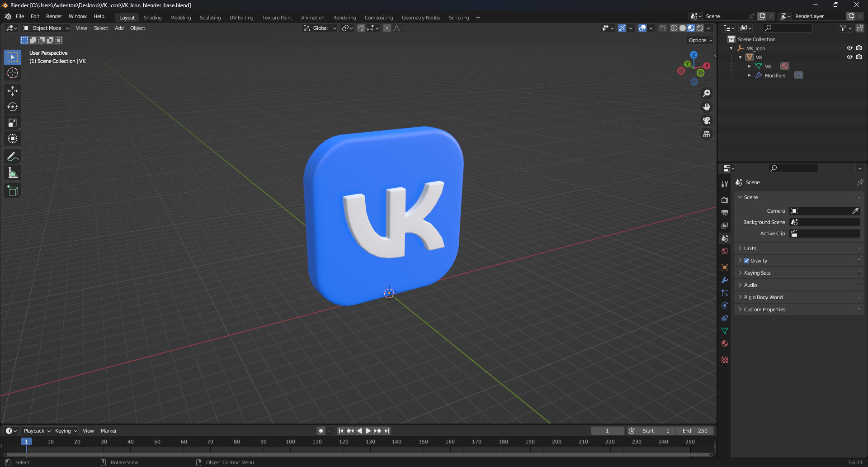The width and height of the screenshot is (868, 467).
Task: Toggle X-Ray mode in viewport header
Action: 663,28
